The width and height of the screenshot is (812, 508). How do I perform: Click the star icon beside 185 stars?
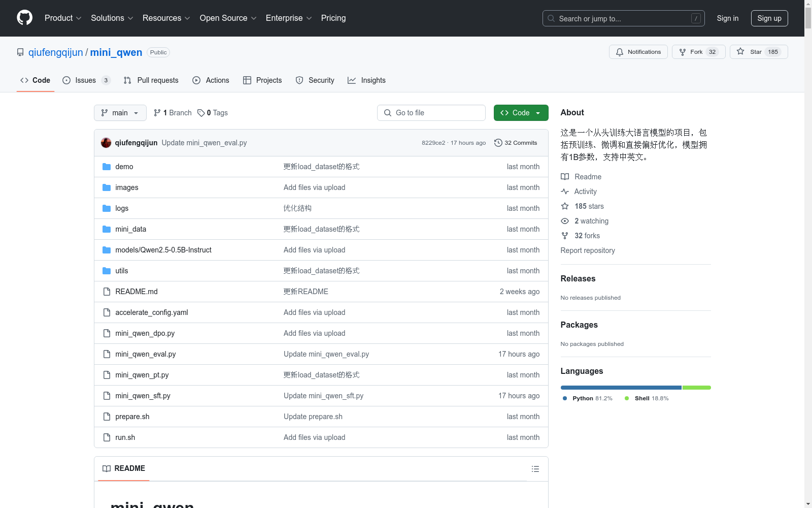[x=565, y=206]
